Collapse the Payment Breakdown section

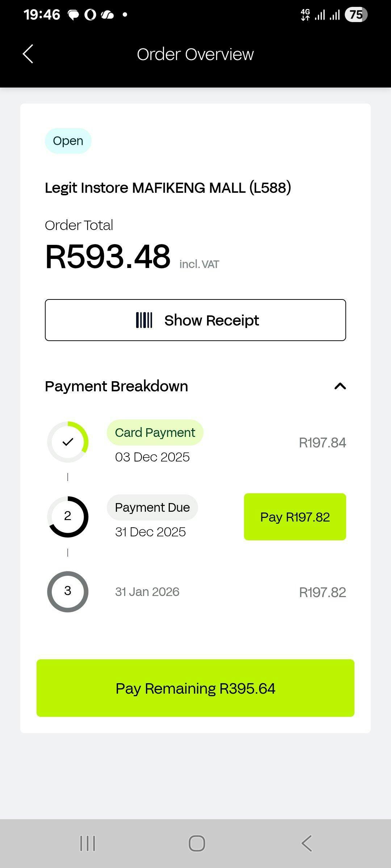[x=340, y=386]
